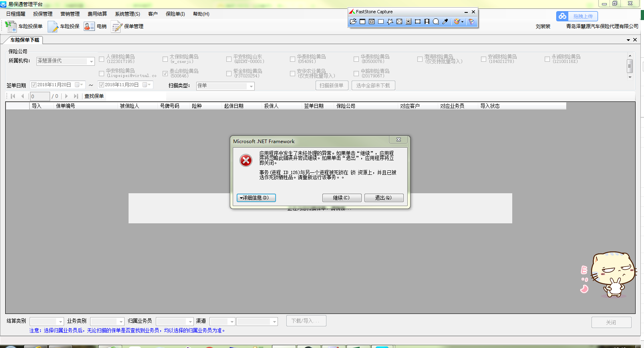This screenshot has height=348, width=644.
Task: Go to last page of records
Action: click(76, 96)
